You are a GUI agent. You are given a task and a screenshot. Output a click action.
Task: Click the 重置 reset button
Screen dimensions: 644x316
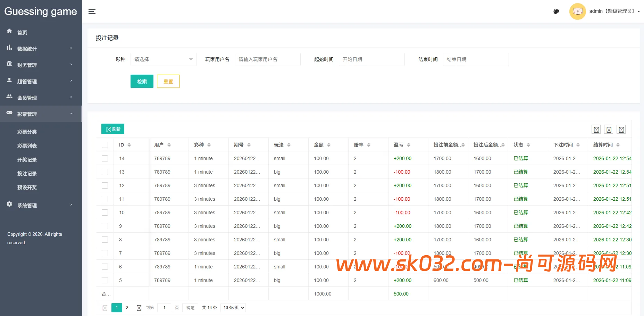(x=168, y=81)
